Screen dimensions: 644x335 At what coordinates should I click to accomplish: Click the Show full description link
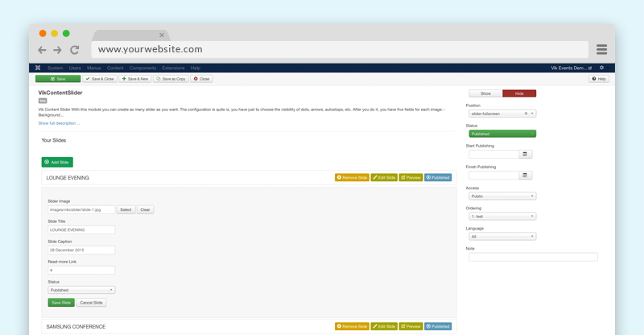tap(59, 123)
